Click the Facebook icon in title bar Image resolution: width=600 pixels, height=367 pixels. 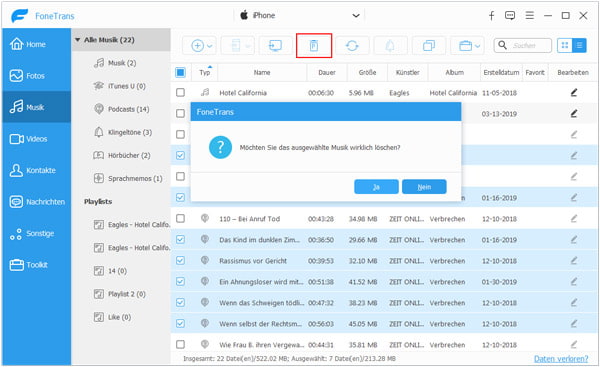pyautogui.click(x=491, y=16)
